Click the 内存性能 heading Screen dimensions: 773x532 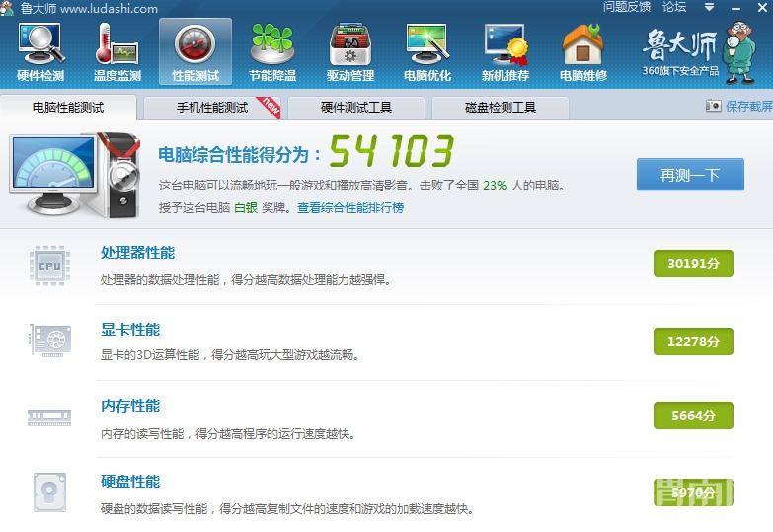coord(130,406)
